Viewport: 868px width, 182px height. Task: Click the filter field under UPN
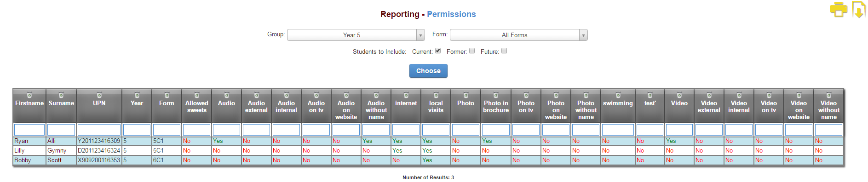[99, 130]
